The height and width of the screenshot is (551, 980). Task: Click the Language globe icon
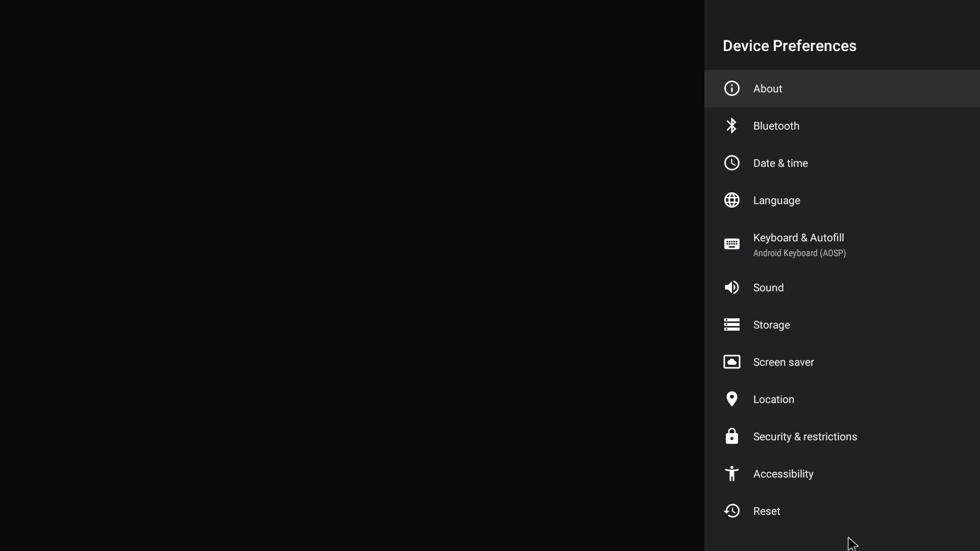[731, 200]
